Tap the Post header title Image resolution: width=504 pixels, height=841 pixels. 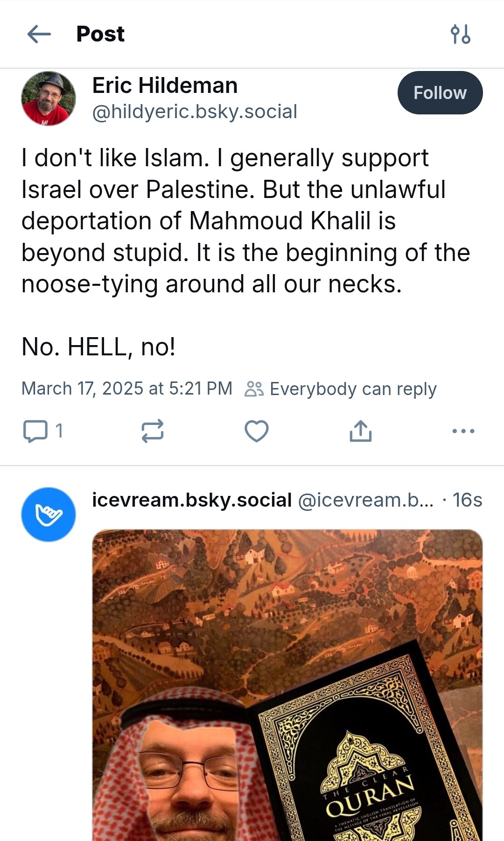click(x=100, y=34)
